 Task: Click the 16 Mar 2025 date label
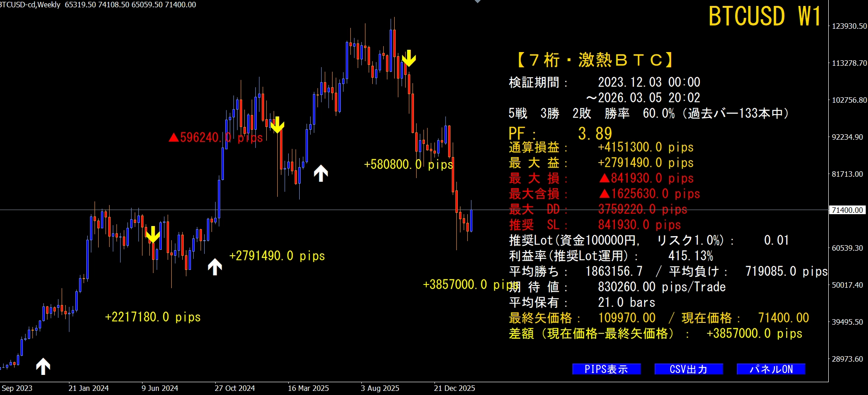(x=308, y=388)
